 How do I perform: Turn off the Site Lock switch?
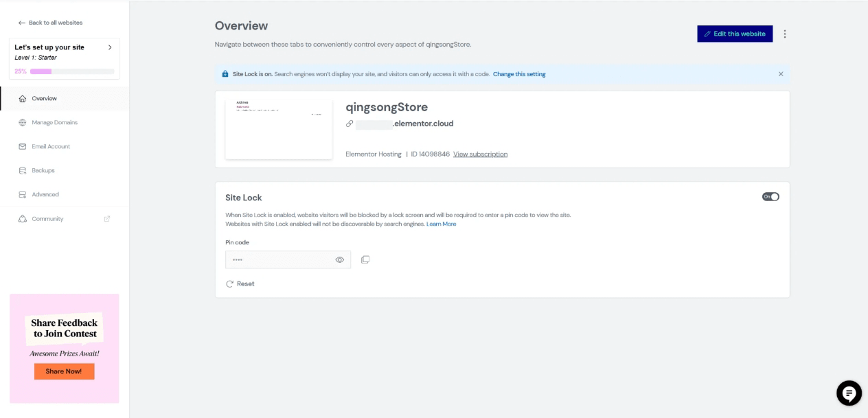(x=770, y=197)
